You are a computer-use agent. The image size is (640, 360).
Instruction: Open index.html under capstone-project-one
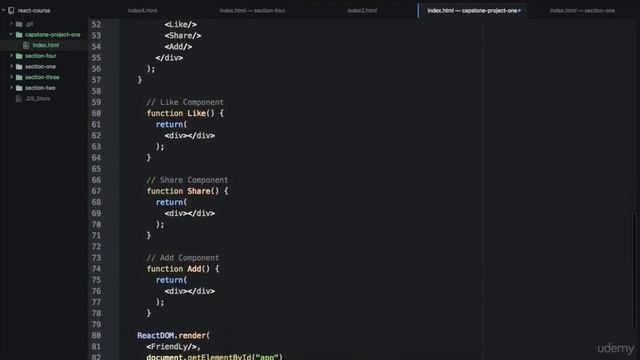pos(46,45)
